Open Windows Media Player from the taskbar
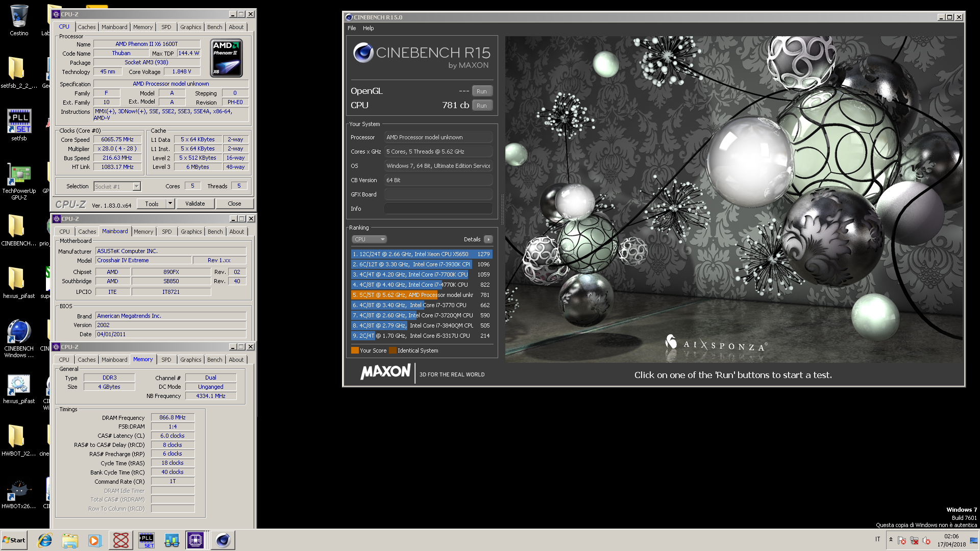Screen dimensions: 980x551 [x=95, y=540]
